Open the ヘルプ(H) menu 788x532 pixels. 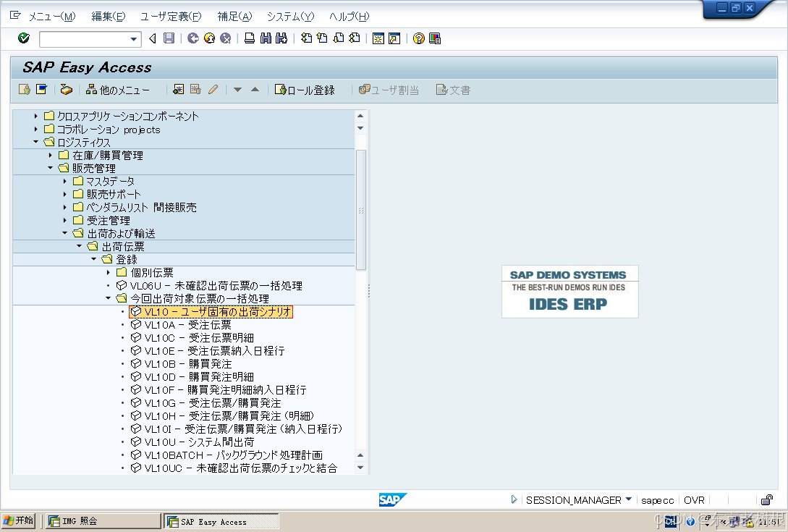click(349, 17)
